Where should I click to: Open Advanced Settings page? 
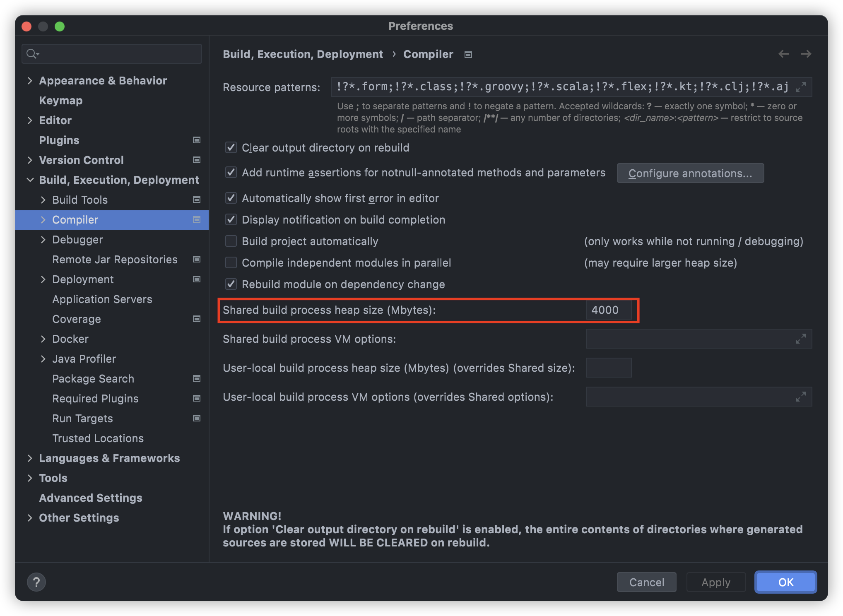pos(91,498)
